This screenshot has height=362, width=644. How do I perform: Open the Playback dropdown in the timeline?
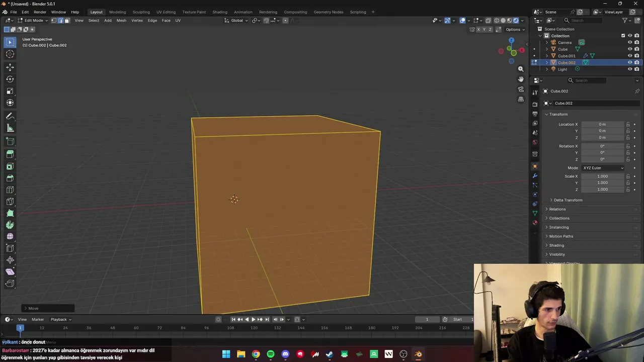tap(61, 319)
